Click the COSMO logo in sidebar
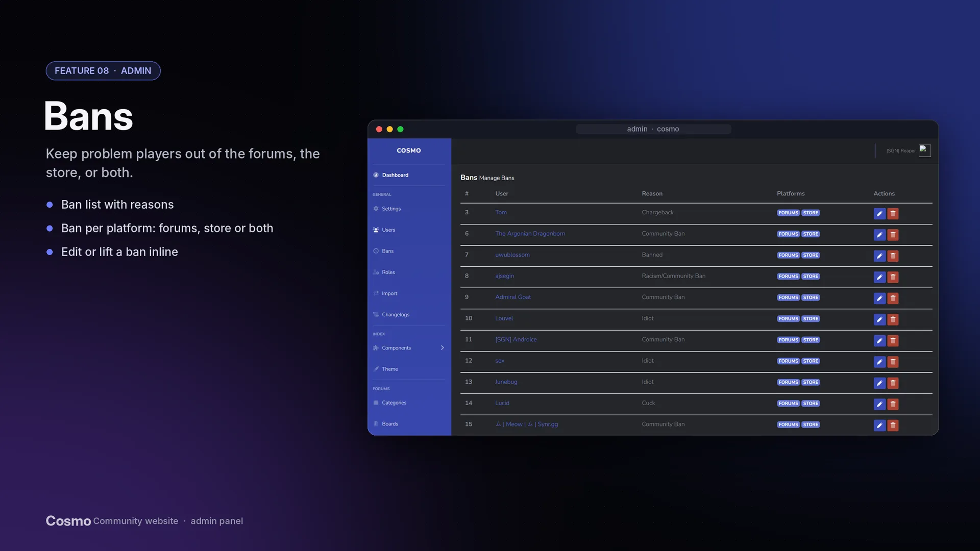 (x=409, y=151)
